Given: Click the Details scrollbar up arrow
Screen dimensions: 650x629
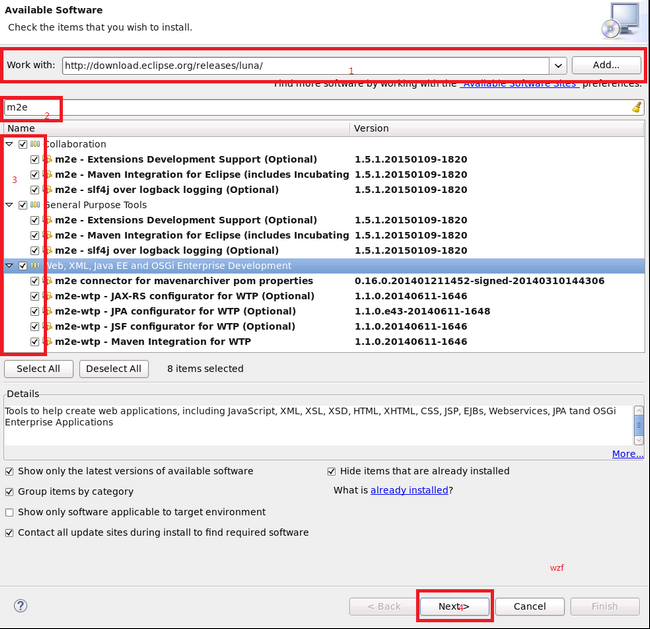Looking at the screenshot, I should [638, 410].
